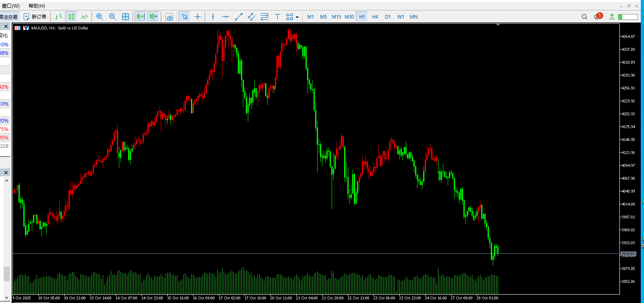
Task: Click the XAUUSD, H1 chart title text
Action: (x=60, y=28)
